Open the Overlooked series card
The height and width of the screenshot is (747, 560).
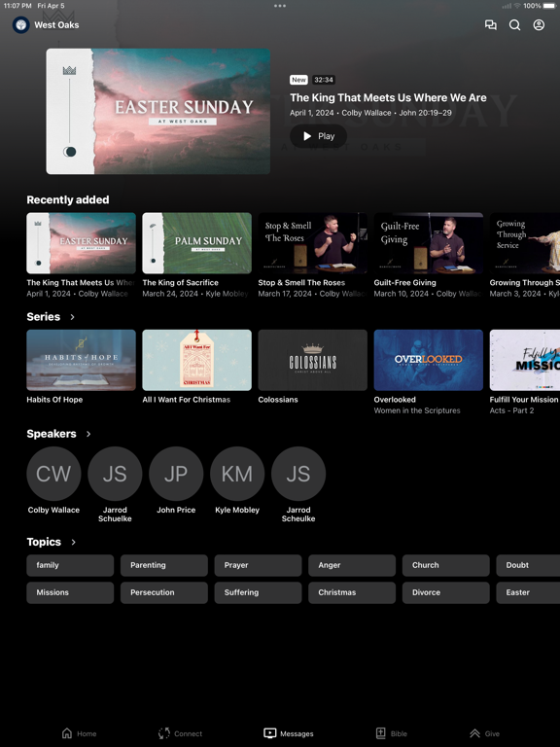point(428,360)
